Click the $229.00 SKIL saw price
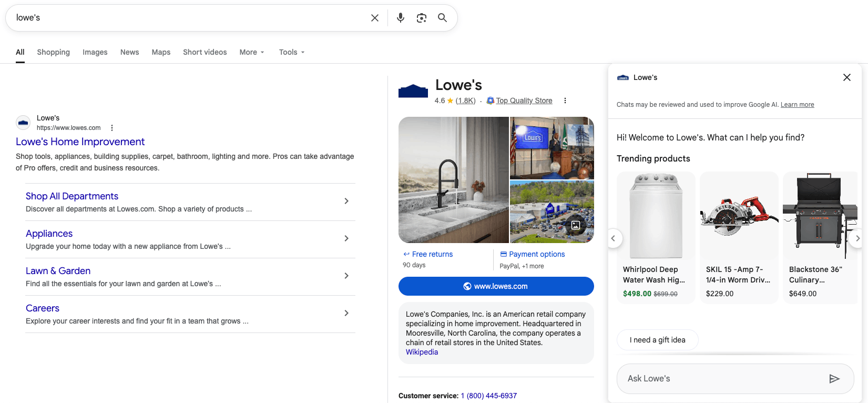 (720, 294)
